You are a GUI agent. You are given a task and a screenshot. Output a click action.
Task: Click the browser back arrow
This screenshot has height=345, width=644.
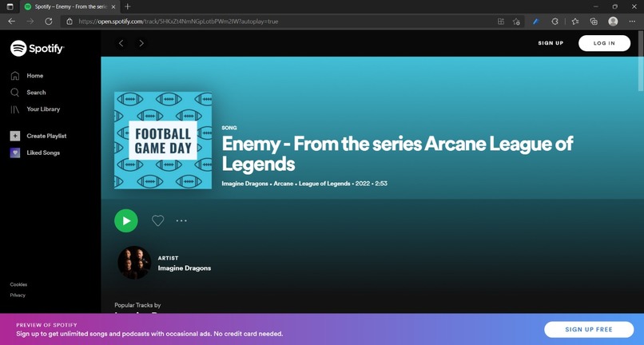(x=11, y=22)
